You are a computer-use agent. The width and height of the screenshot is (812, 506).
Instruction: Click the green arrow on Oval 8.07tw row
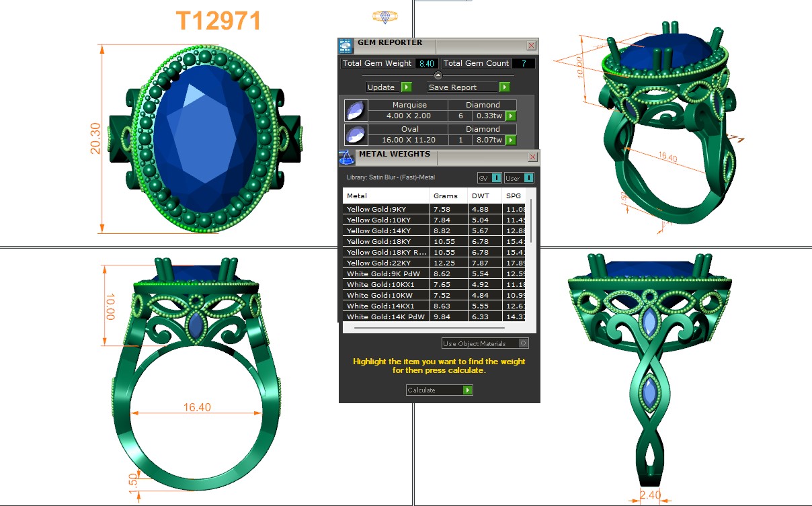tap(511, 140)
